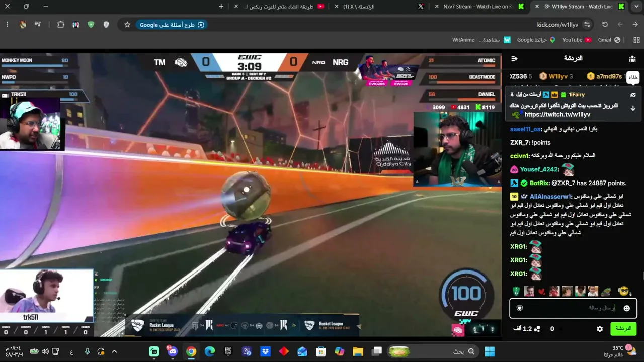Image resolution: width=644 pixels, height=362 pixels.
Task: Expand the pinned message down arrow
Action: (633, 108)
